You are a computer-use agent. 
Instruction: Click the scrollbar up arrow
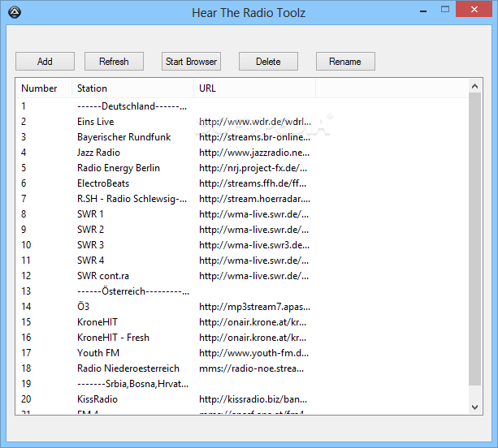tap(474, 86)
